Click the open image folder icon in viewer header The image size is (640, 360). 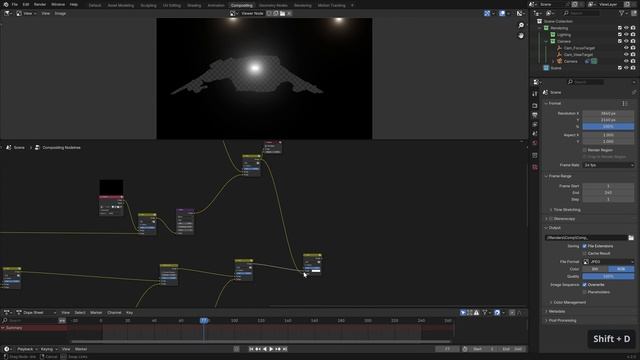point(282,13)
